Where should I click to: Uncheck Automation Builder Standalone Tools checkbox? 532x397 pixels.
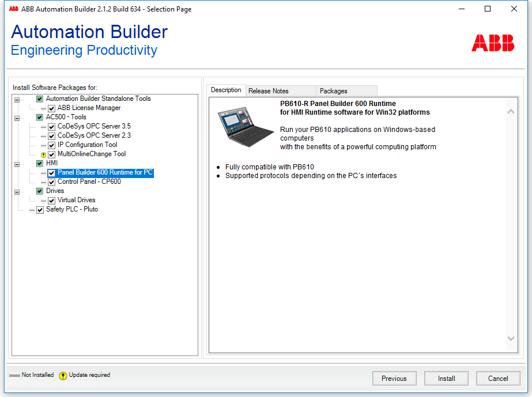(x=40, y=99)
